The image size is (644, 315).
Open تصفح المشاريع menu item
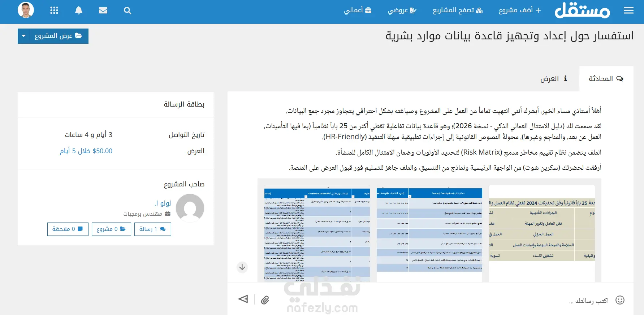click(x=458, y=10)
